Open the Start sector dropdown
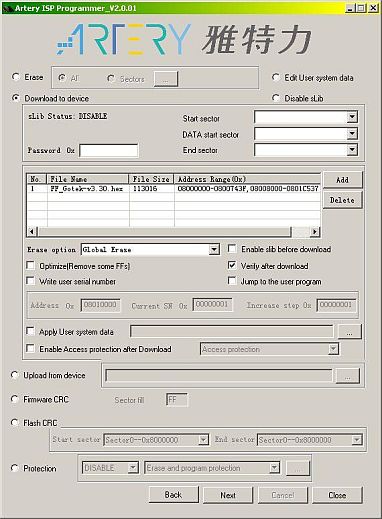 pyautogui.click(x=352, y=117)
